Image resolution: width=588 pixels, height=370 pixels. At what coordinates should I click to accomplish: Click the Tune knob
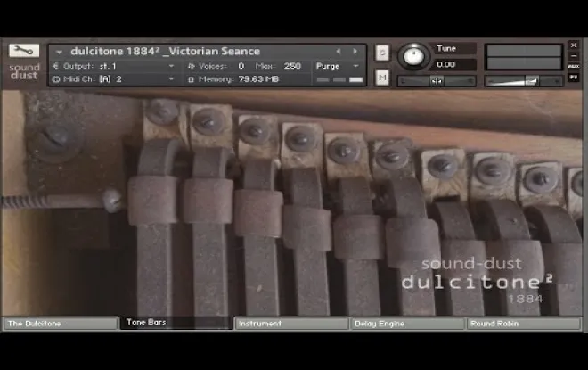tap(413, 56)
